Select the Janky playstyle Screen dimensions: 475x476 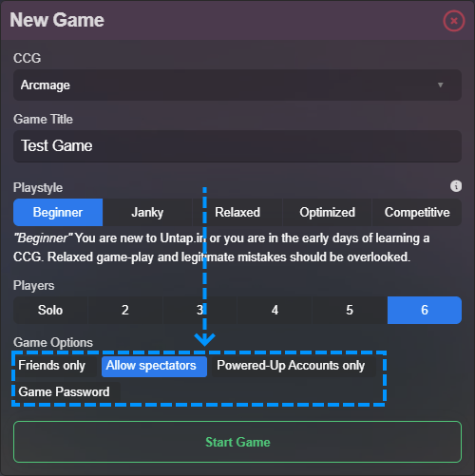pos(147,212)
